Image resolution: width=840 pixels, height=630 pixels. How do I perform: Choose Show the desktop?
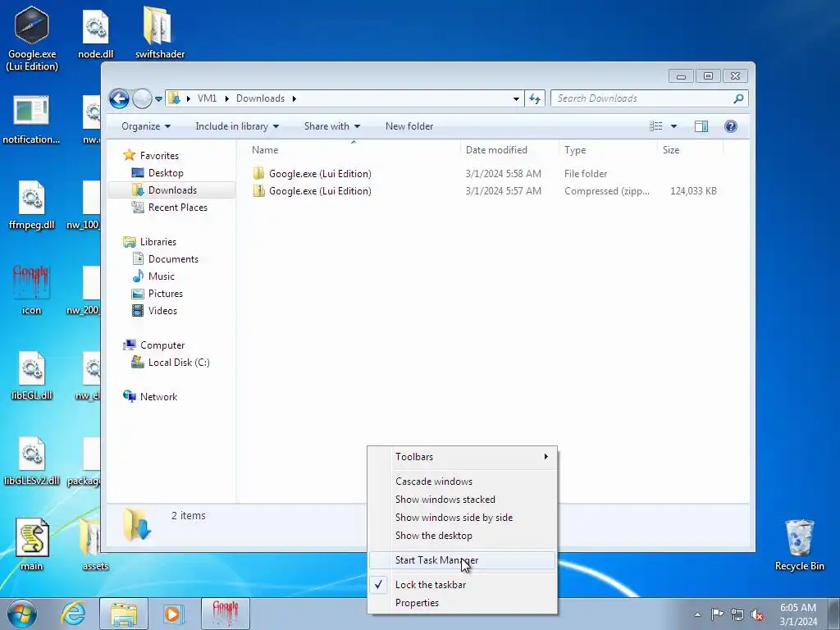(x=463, y=536)
